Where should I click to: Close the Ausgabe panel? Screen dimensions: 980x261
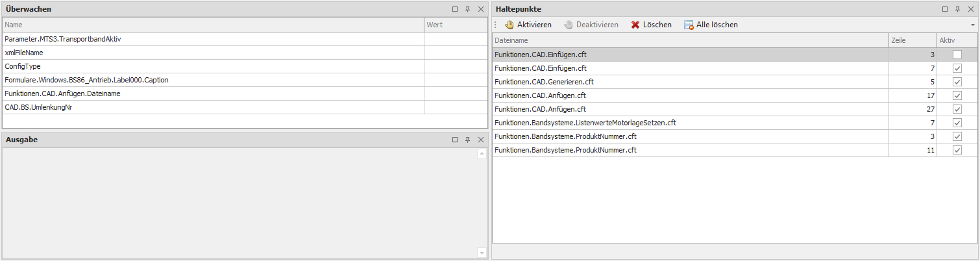click(x=480, y=140)
